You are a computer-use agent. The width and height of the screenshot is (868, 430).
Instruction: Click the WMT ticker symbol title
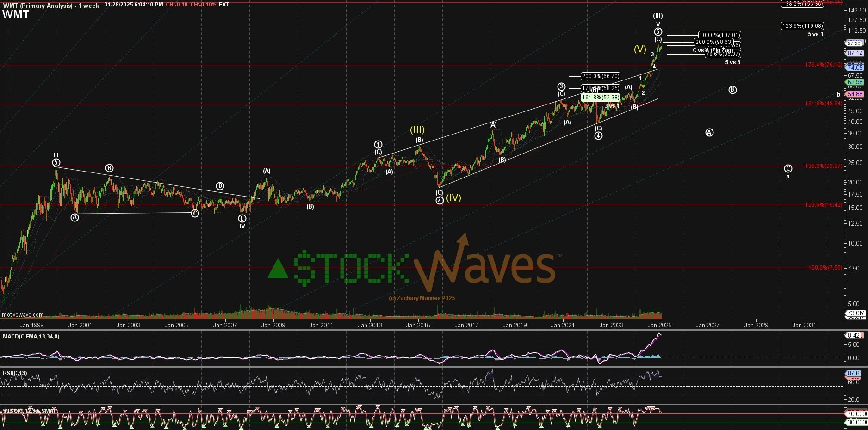click(x=16, y=15)
